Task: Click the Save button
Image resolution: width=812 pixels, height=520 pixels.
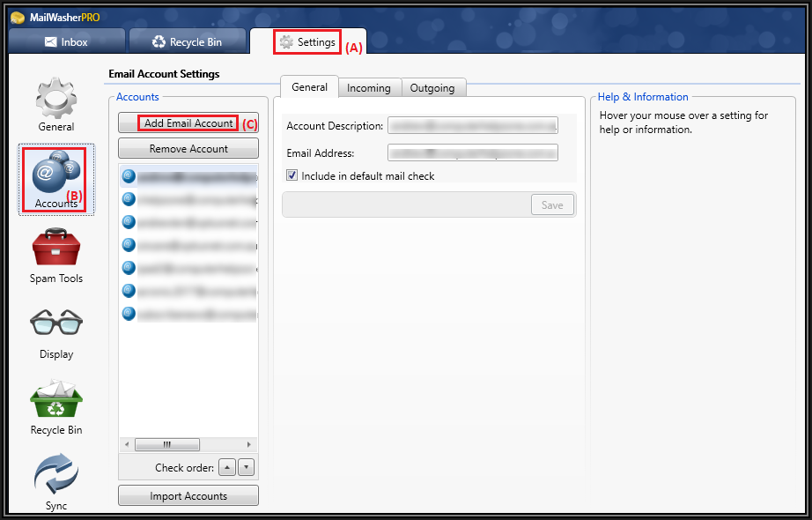Action: pyautogui.click(x=552, y=204)
